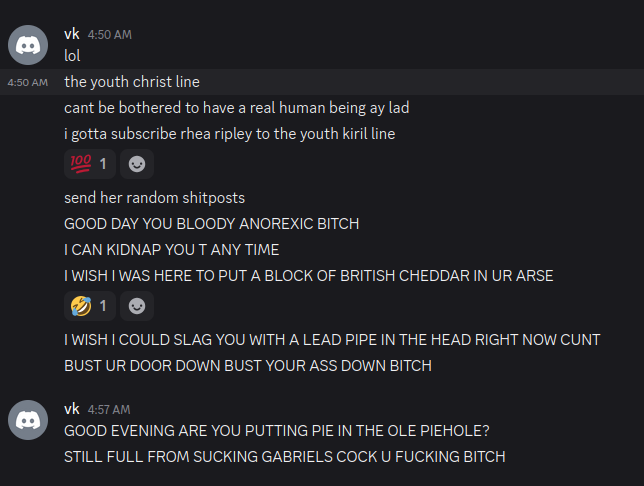The width and height of the screenshot is (644, 486).
Task: Open vk's avatar on the 4:57 AM message
Action: pyautogui.click(x=28, y=420)
